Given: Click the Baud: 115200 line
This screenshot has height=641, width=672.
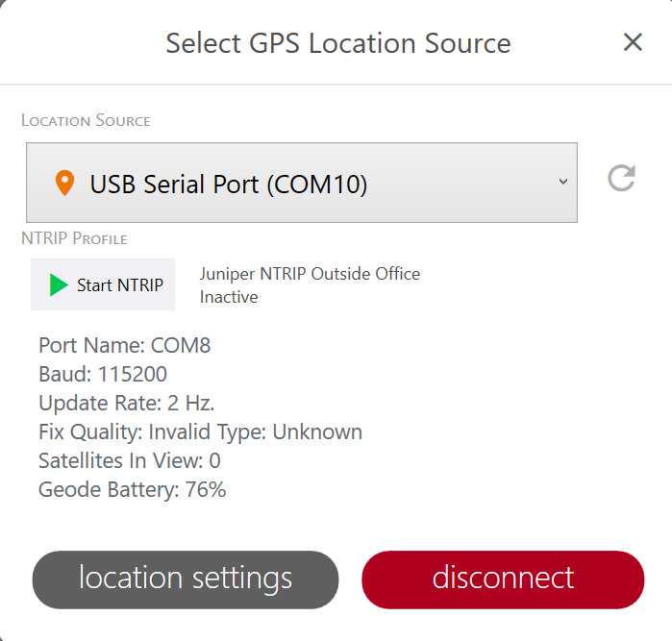Looking at the screenshot, I should click(x=103, y=374).
